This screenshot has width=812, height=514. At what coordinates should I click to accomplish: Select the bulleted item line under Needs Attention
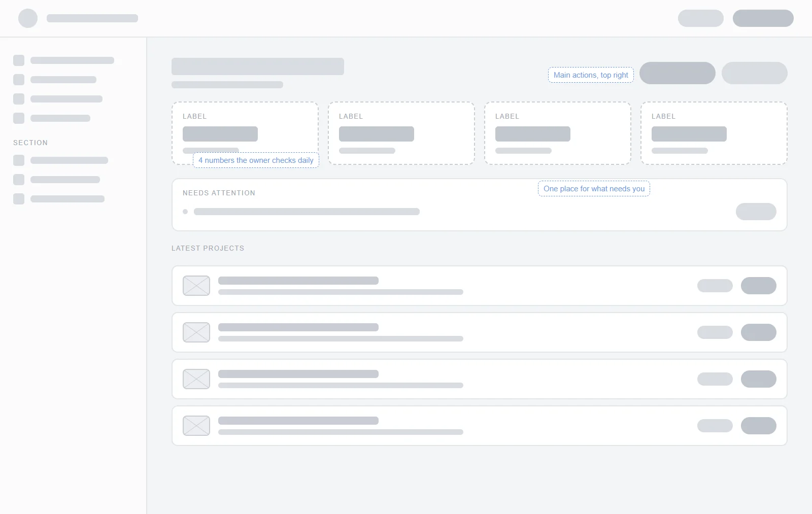click(x=307, y=212)
